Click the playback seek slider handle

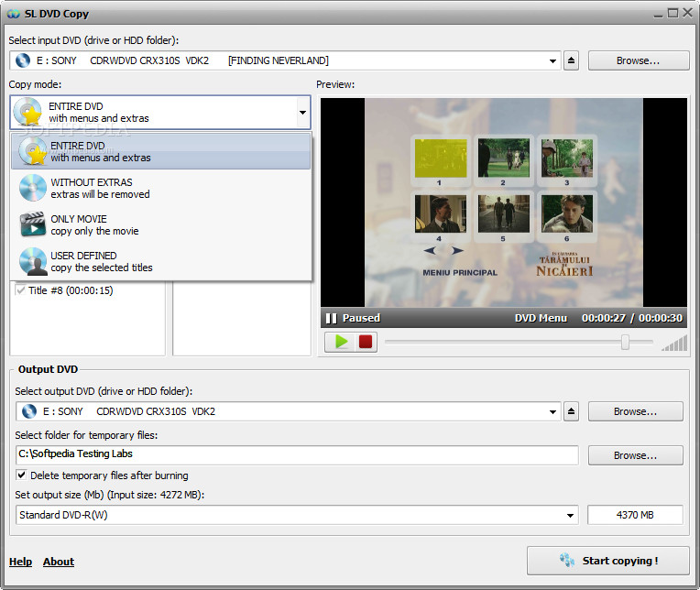(625, 342)
